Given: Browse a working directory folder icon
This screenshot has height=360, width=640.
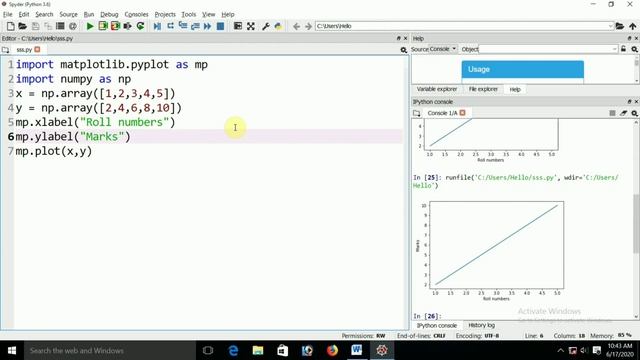Looking at the screenshot, I should coord(620,26).
